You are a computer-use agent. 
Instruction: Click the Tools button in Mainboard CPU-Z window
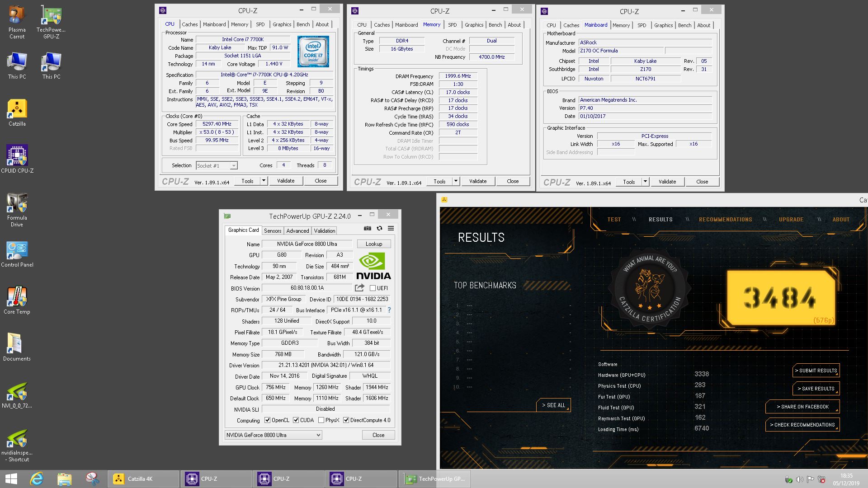(629, 182)
